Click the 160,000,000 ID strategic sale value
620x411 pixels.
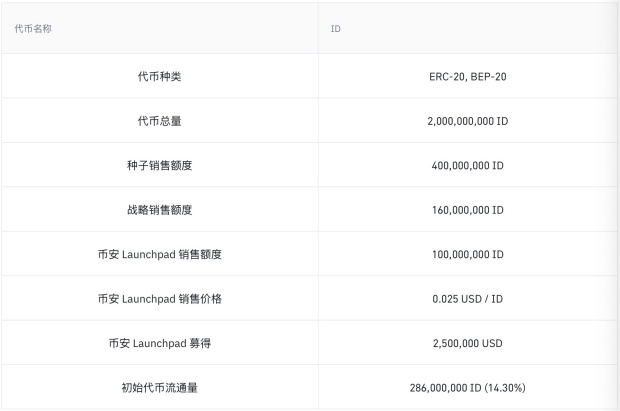[x=468, y=210]
